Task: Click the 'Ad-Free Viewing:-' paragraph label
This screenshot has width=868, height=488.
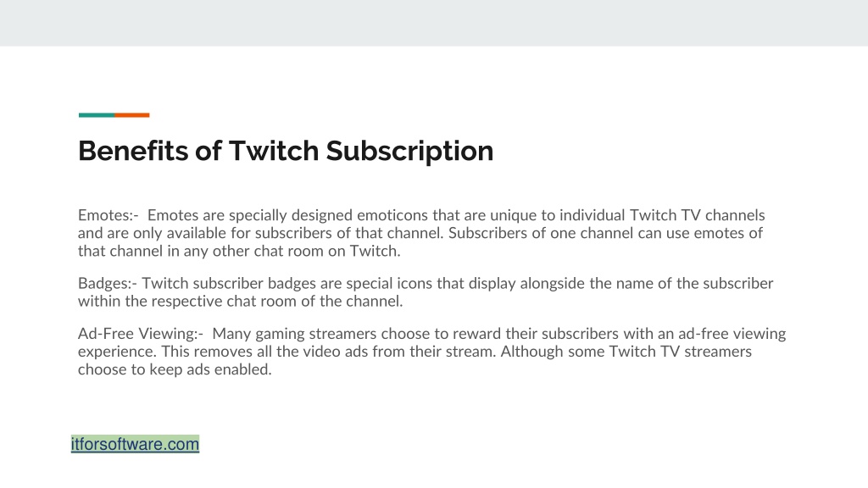Action: (x=141, y=334)
